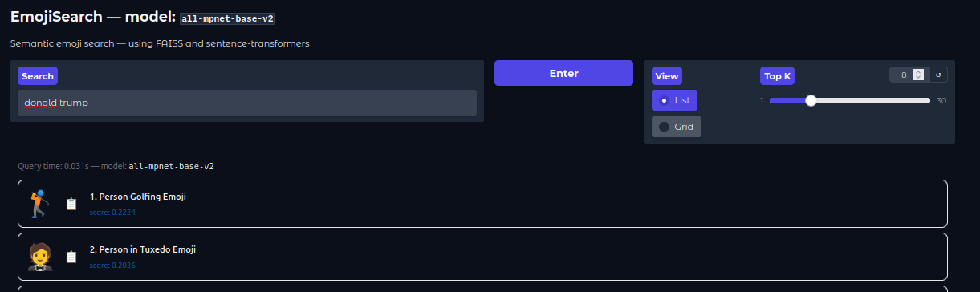The image size is (980, 292).
Task: Click the golfer emoji in result 1
Action: coord(39,204)
